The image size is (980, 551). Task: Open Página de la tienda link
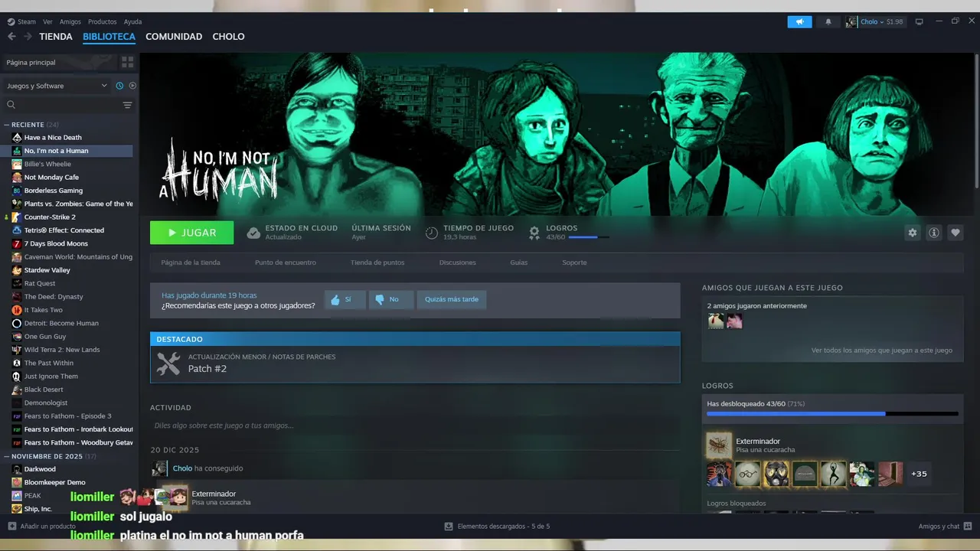[191, 262]
